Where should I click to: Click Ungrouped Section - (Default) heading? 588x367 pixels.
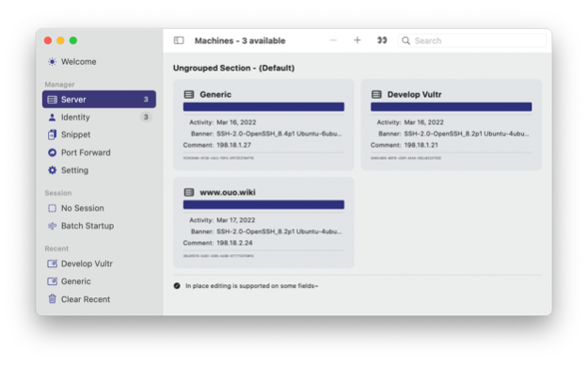point(233,68)
